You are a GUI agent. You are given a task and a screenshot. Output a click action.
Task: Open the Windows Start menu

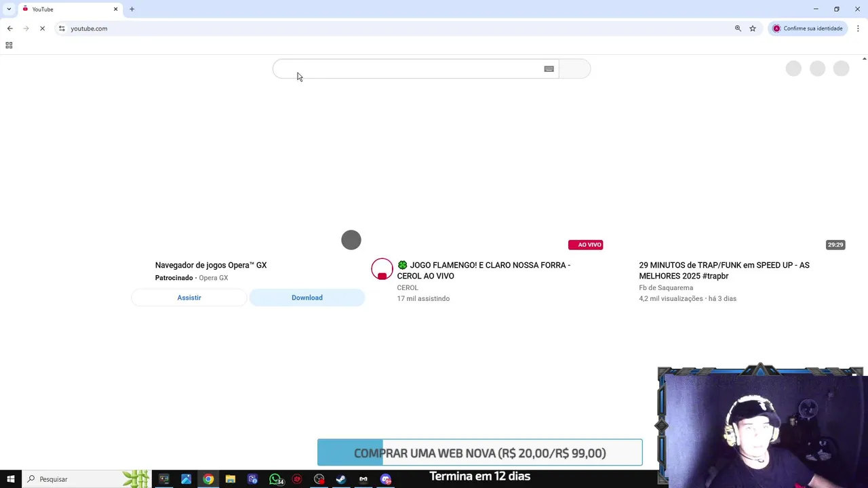point(10,479)
